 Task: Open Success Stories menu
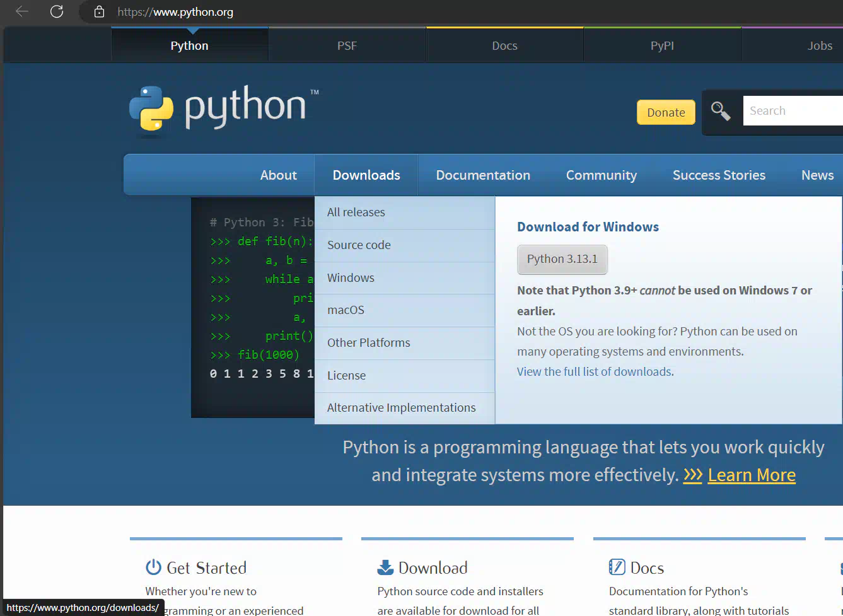point(719,175)
